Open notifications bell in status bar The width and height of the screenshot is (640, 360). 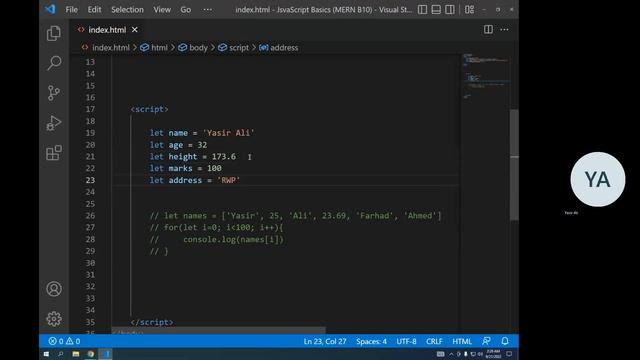505,341
